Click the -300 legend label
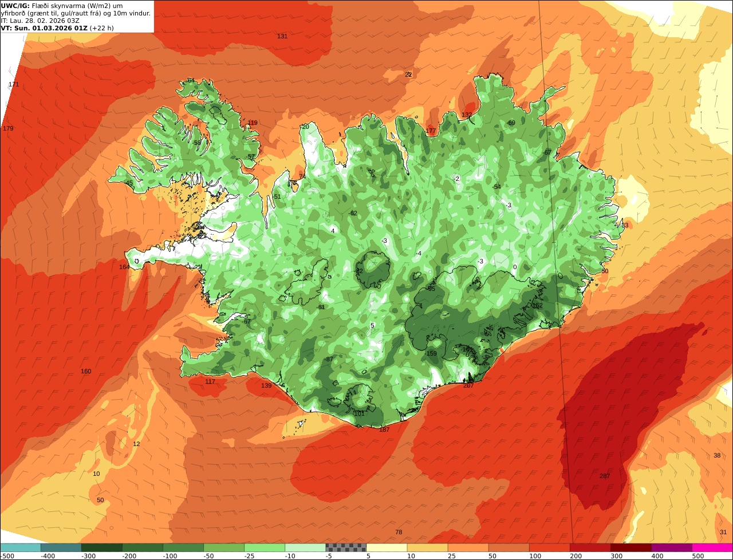This screenshot has height=560, width=733. click(88, 556)
